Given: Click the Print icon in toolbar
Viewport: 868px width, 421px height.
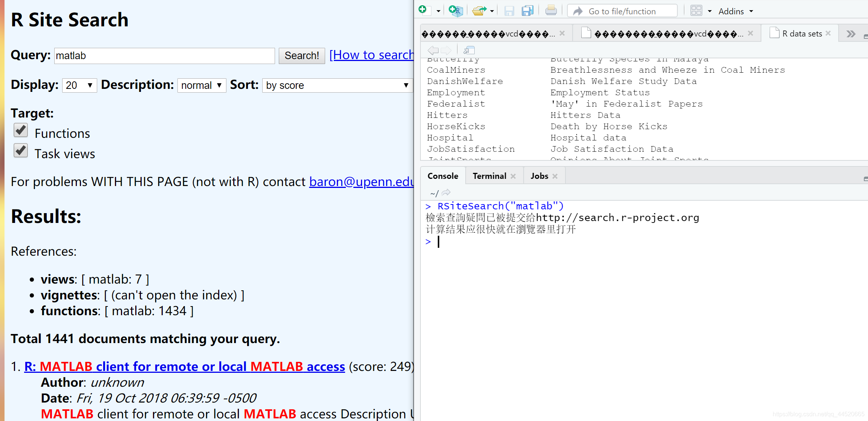Looking at the screenshot, I should pyautogui.click(x=551, y=11).
